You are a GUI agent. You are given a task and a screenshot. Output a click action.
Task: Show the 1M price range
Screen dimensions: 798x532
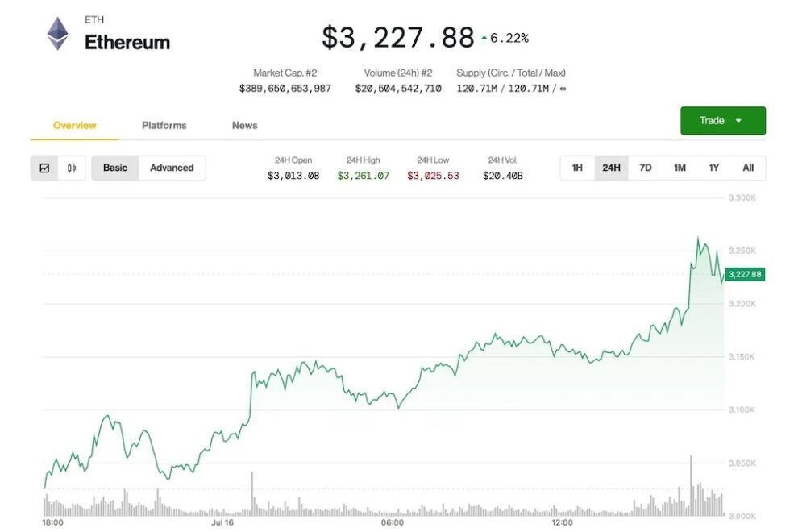click(680, 168)
